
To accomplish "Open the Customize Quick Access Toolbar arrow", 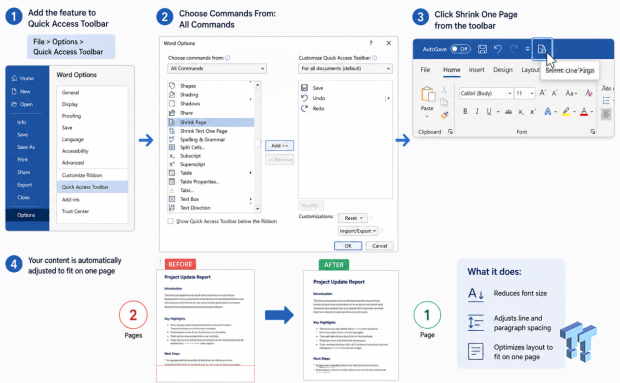I will click(x=527, y=49).
